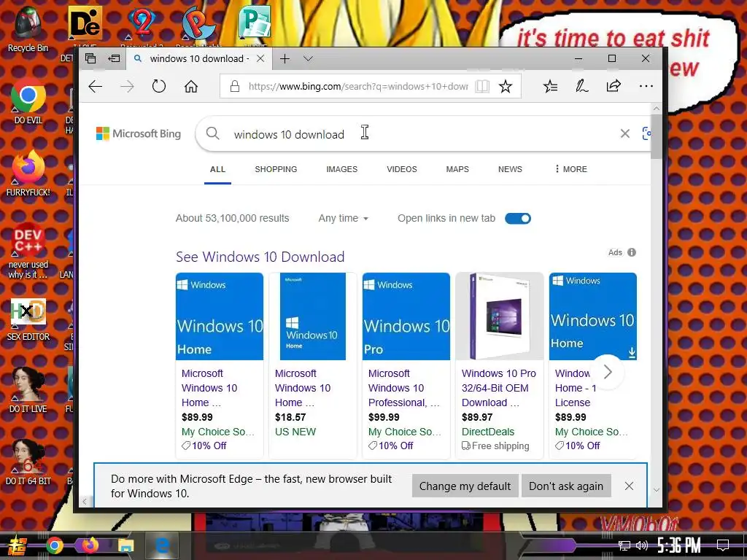
Task: Click the 5:36 PM taskbar clock
Action: click(x=679, y=545)
